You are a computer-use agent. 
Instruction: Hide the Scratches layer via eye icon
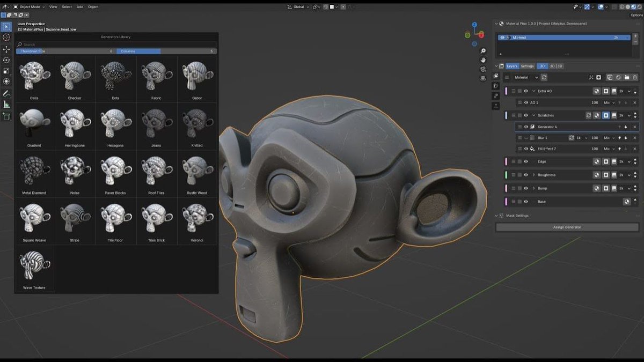coord(526,115)
